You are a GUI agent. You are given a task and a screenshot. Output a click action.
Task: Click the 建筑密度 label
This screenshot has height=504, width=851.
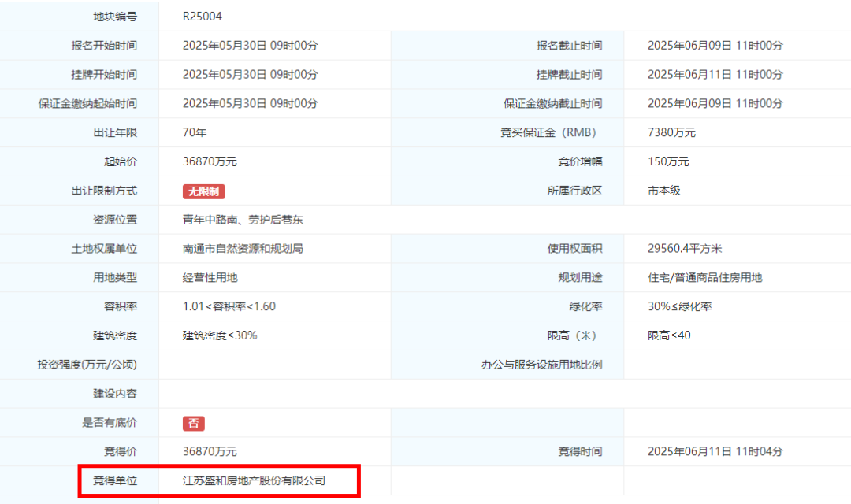point(115,335)
